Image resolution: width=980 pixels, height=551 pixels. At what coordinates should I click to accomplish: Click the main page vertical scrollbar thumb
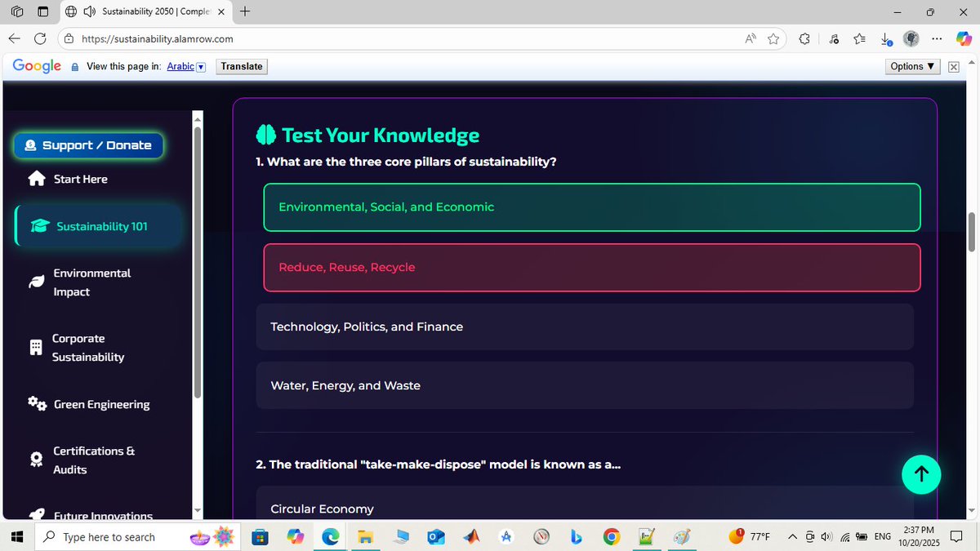click(x=972, y=232)
